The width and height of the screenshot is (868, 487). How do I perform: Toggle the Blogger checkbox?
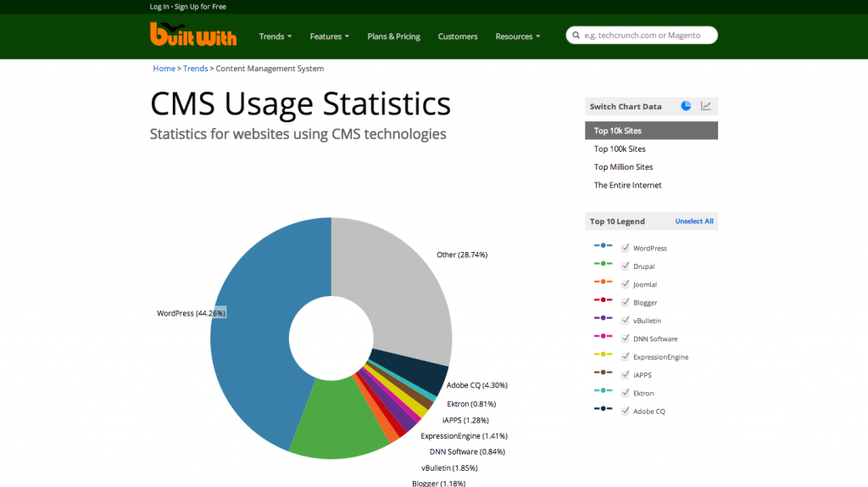pos(625,302)
